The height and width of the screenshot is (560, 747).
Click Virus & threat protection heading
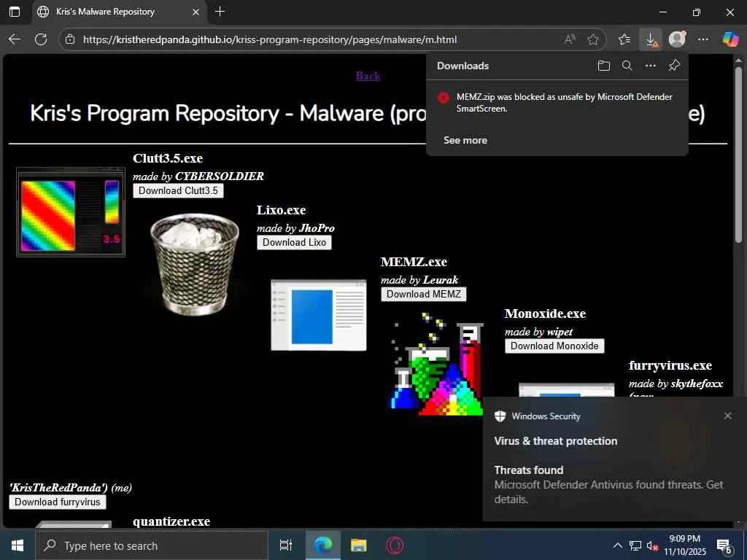[555, 441]
